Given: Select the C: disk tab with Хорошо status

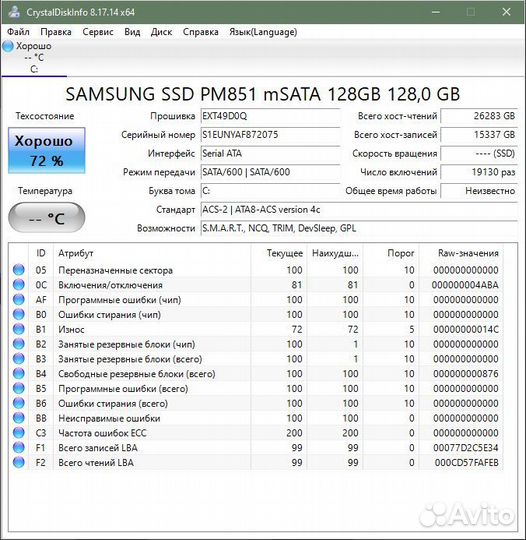Looking at the screenshot, I should pos(34,58).
